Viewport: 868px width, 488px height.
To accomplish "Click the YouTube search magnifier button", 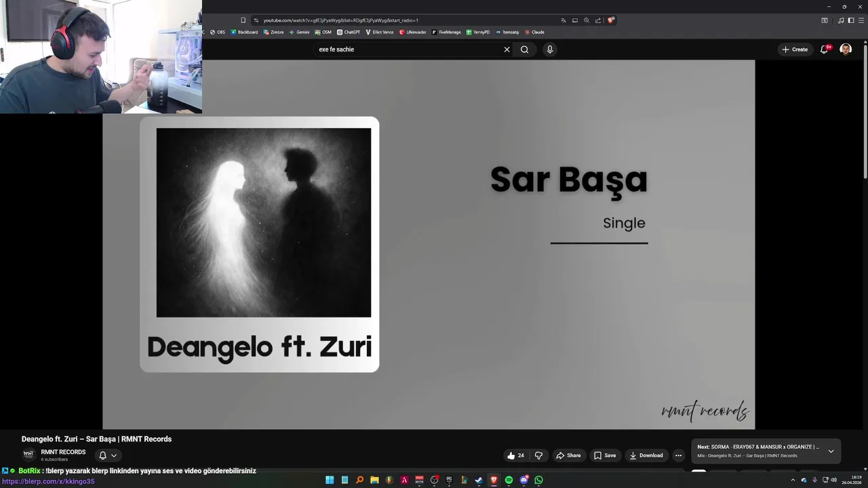I will tap(524, 49).
